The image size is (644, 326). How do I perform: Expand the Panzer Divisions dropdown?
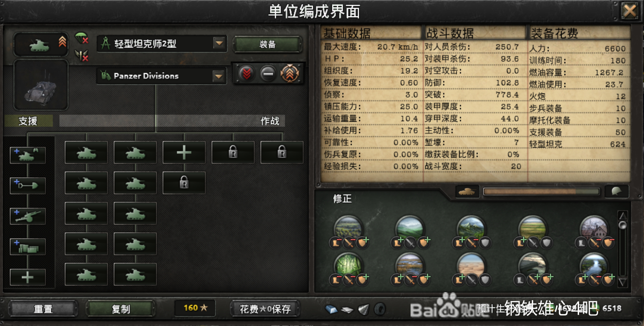pyautogui.click(x=219, y=76)
